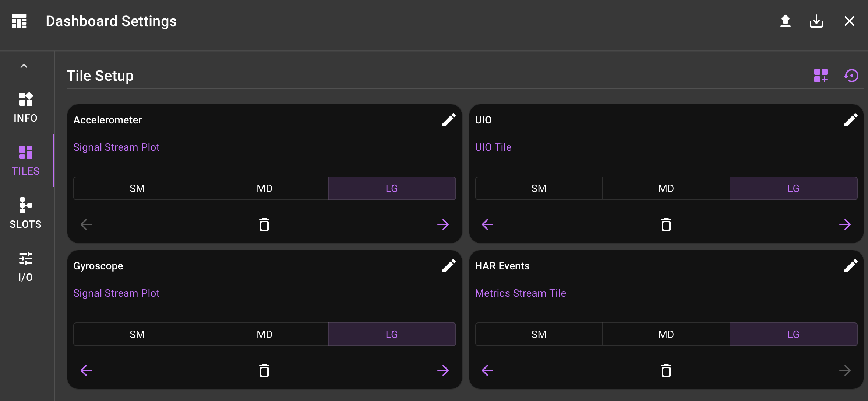868x401 pixels.
Task: Click the Tile Setup heading
Action: tap(100, 76)
